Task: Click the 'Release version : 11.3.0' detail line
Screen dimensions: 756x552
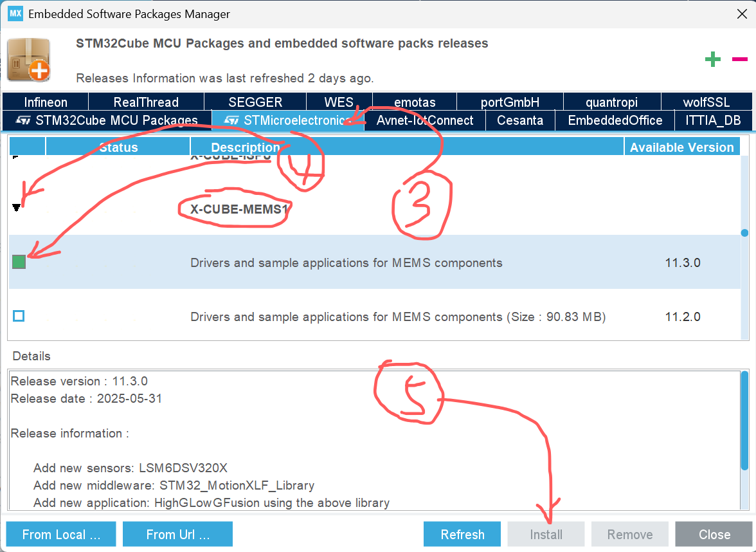Action: pyautogui.click(x=79, y=381)
